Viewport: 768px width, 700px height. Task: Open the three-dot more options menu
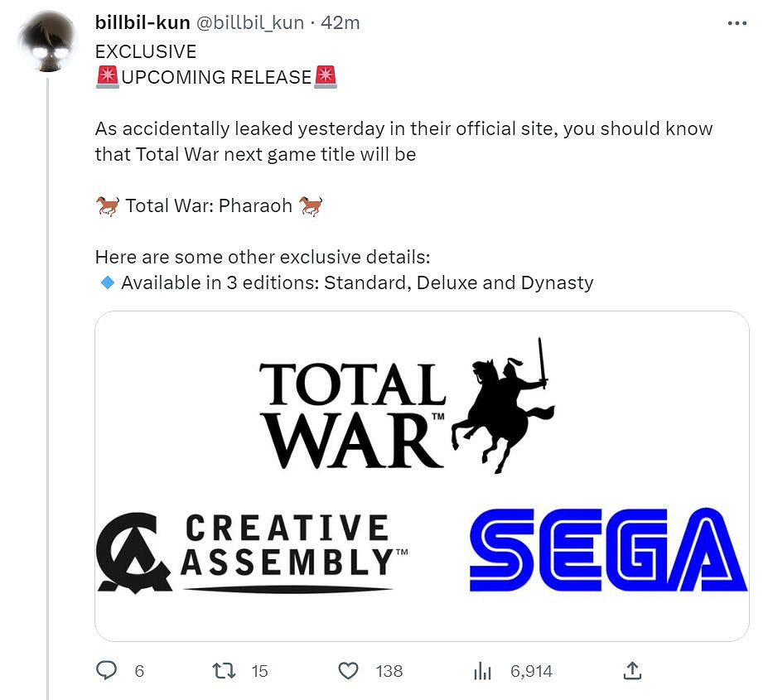[x=737, y=23]
